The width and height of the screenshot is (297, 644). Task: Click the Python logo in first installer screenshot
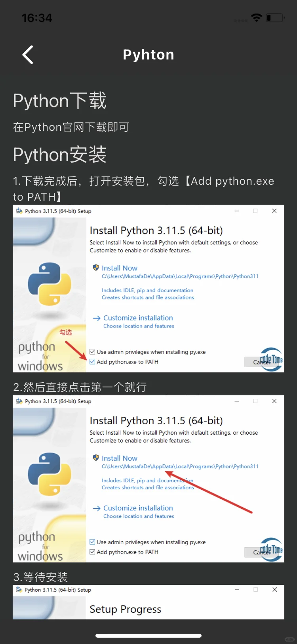[49, 284]
